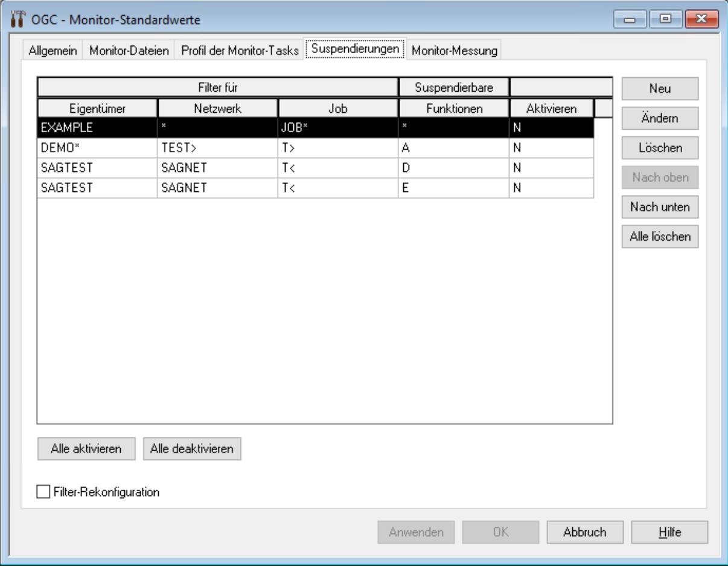Click Alle löschen to remove all entries
Viewport: 728px width, 566px height.
click(x=659, y=237)
